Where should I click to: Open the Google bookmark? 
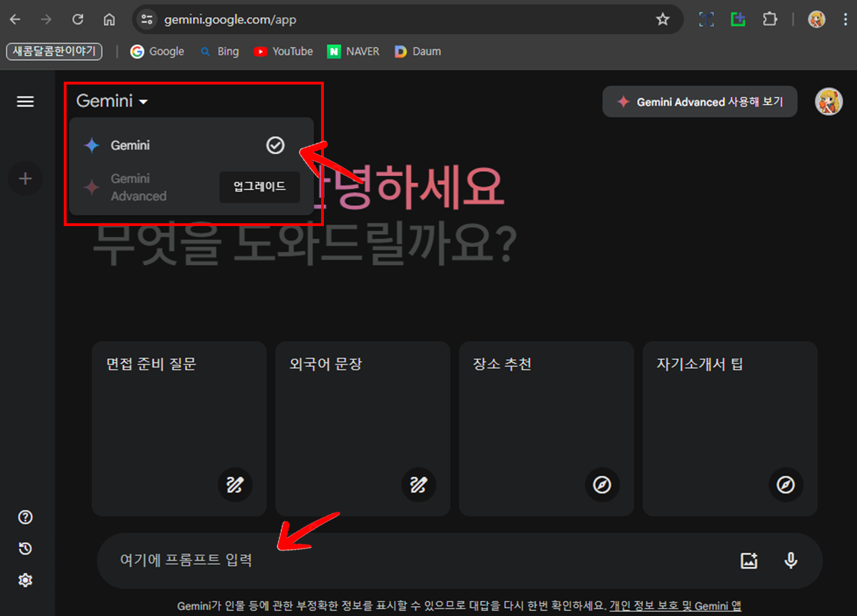click(157, 51)
